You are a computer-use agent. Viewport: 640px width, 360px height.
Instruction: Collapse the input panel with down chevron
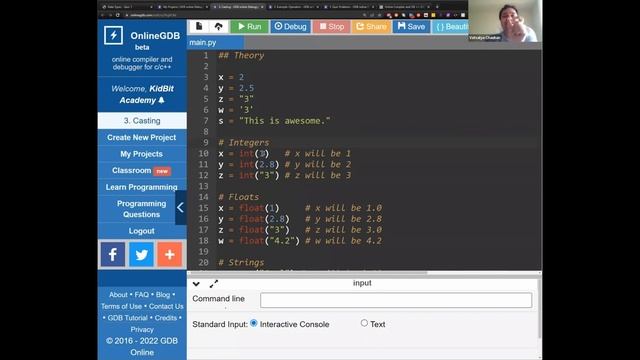pos(196,284)
